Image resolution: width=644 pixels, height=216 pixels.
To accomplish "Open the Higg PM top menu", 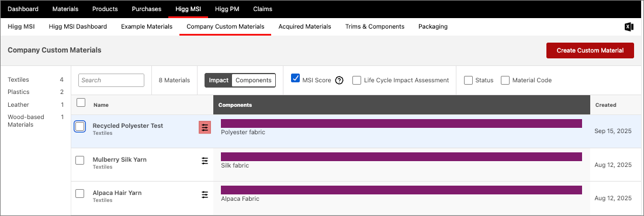I will pos(227,9).
